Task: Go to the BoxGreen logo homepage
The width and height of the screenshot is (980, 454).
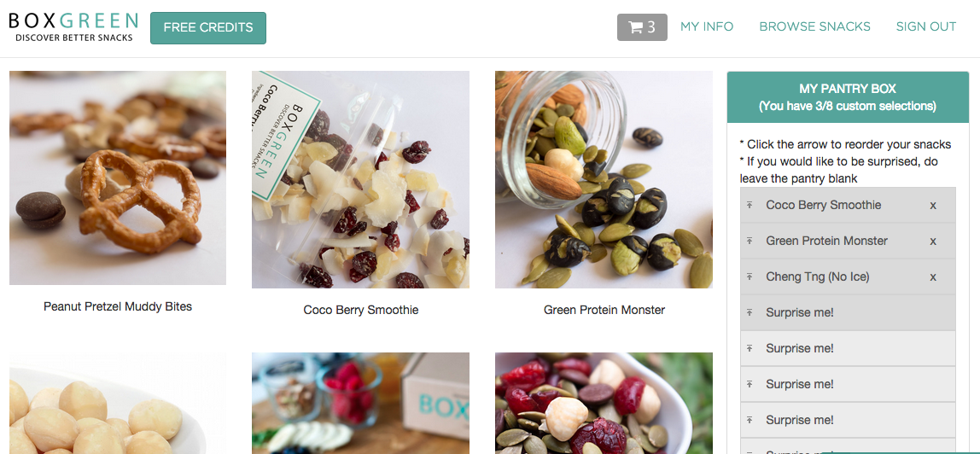Action: (73, 27)
